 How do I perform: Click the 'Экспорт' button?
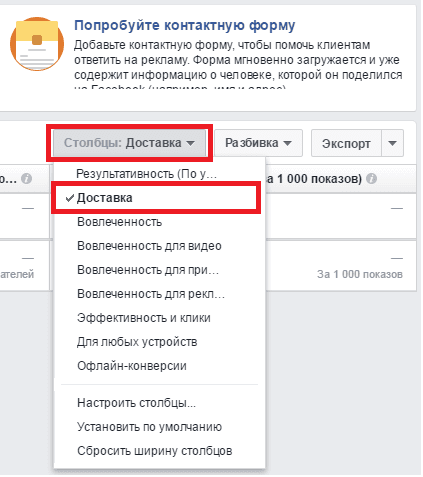[x=346, y=143]
